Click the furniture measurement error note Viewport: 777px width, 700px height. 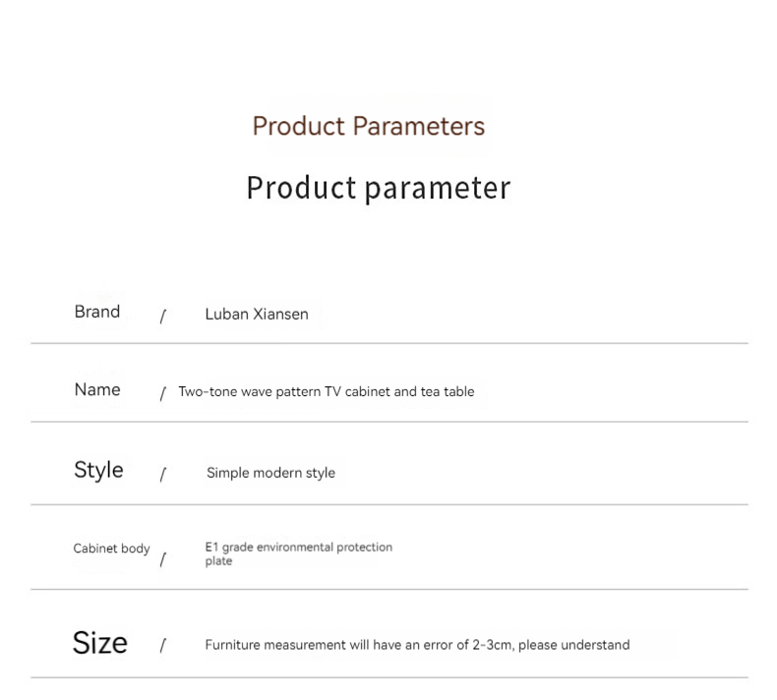[x=417, y=645]
